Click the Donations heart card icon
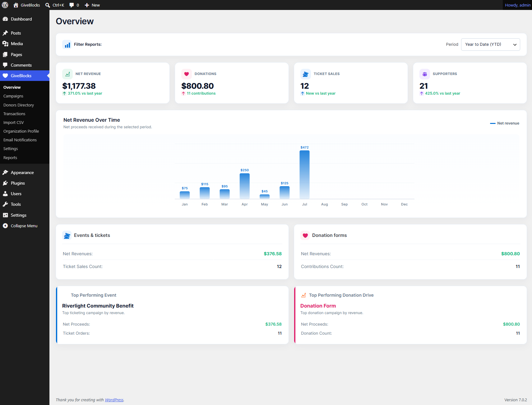 pyautogui.click(x=187, y=74)
